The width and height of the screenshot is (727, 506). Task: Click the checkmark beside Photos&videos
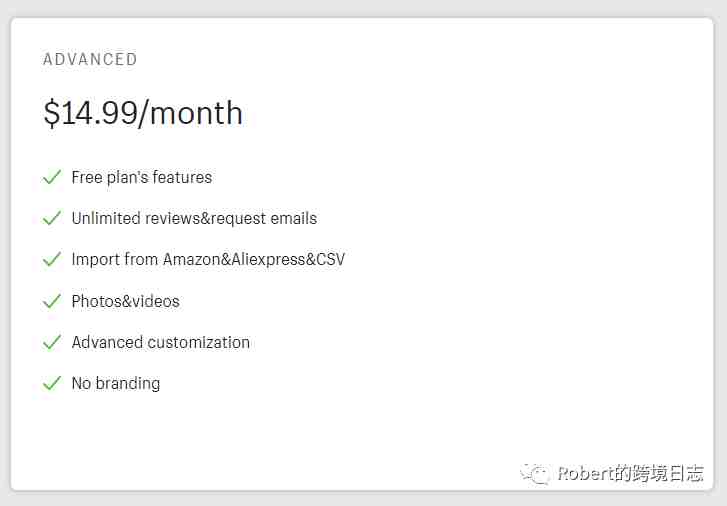pyautogui.click(x=52, y=301)
